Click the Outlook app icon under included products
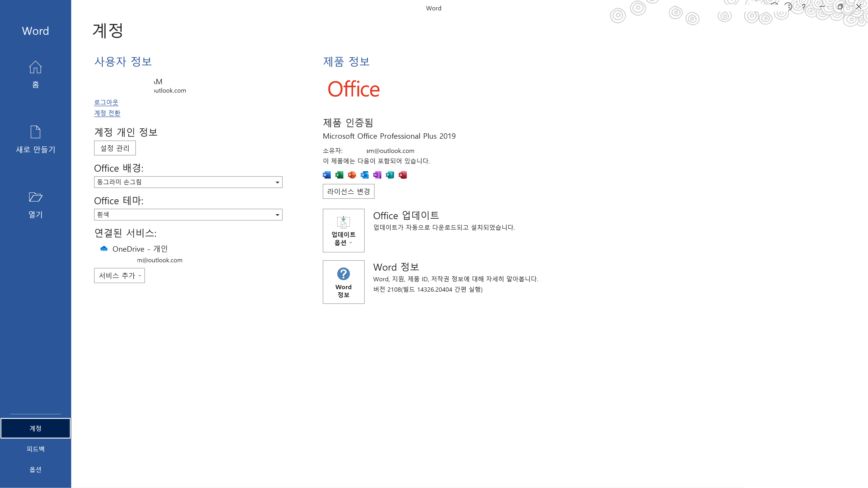The image size is (868, 488). click(365, 175)
